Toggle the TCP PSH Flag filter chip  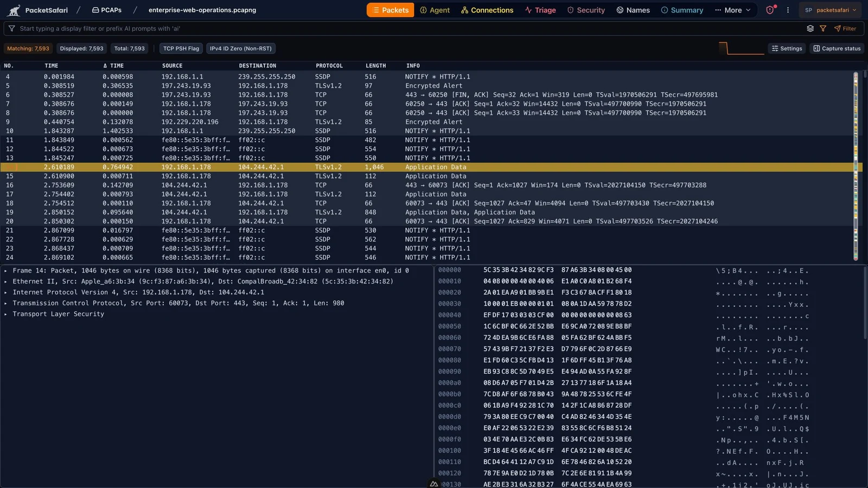181,48
